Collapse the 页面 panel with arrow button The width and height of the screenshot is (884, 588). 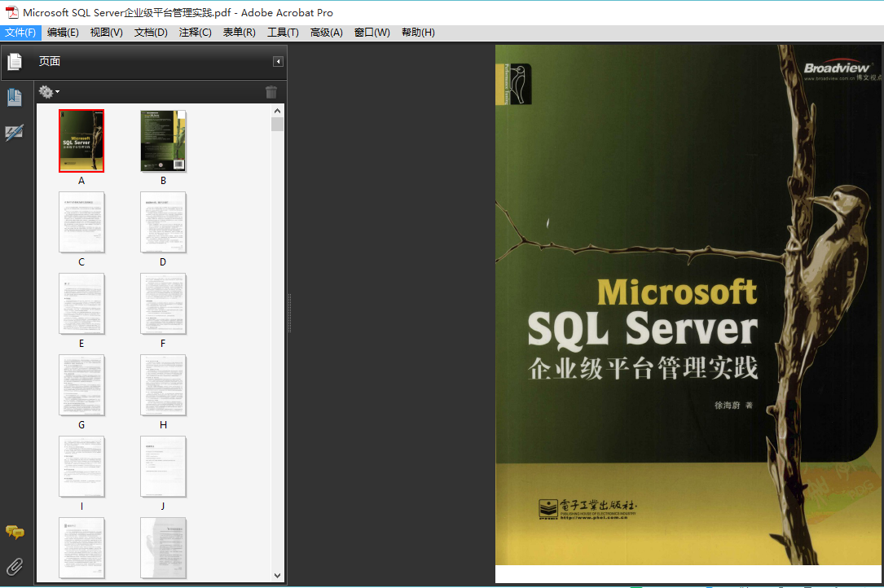pyautogui.click(x=278, y=61)
